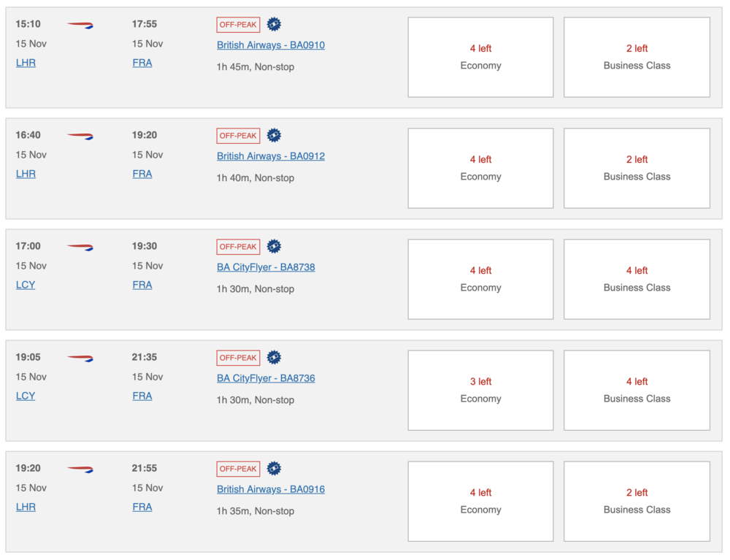Click the blue badge icon on the BA0916 row

[274, 468]
